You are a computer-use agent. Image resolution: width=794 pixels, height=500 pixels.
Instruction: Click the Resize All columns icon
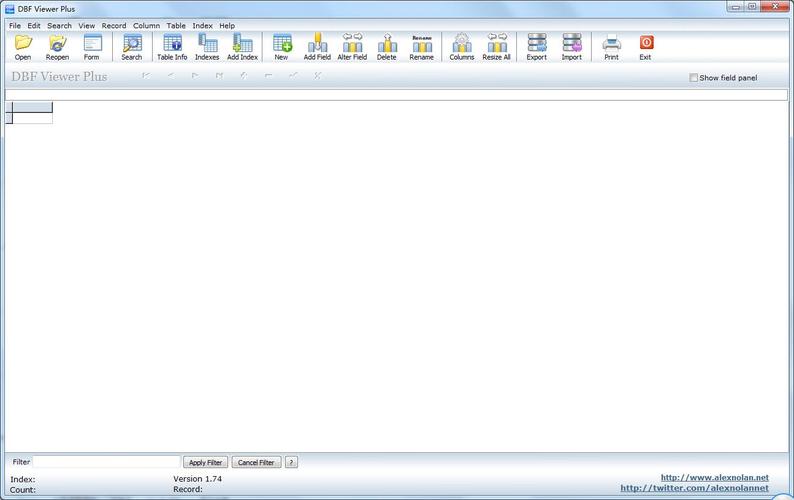click(x=496, y=45)
